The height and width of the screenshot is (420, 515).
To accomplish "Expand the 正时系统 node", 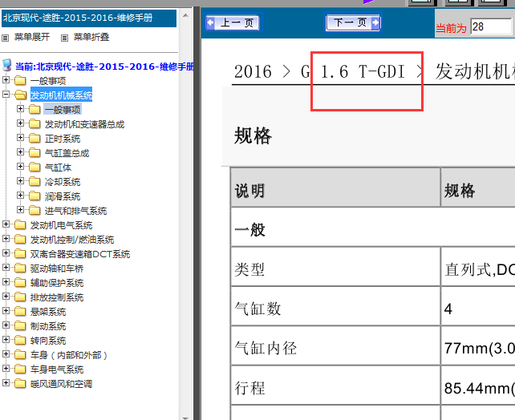I will point(20,138).
